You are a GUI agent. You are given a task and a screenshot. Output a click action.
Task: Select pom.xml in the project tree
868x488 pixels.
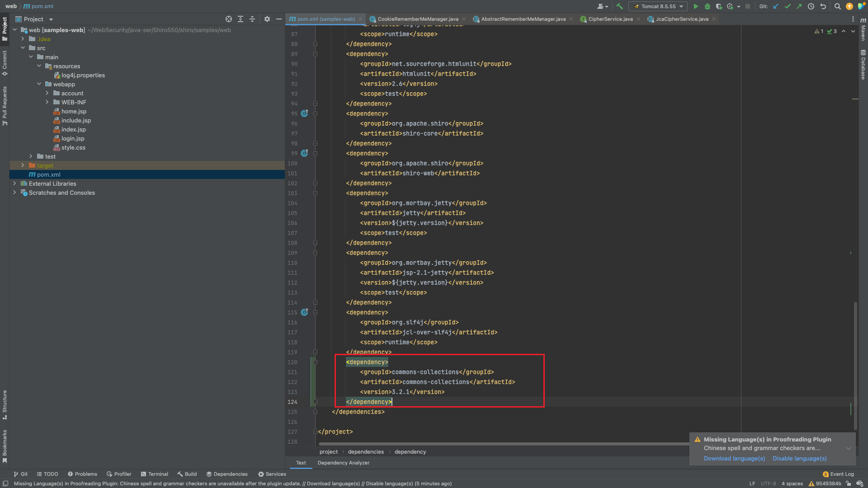(48, 174)
